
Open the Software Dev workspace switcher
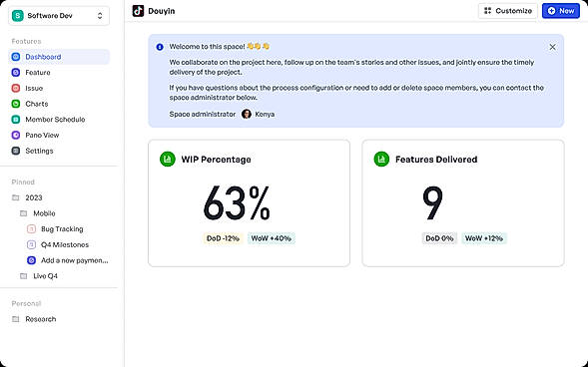coord(59,16)
